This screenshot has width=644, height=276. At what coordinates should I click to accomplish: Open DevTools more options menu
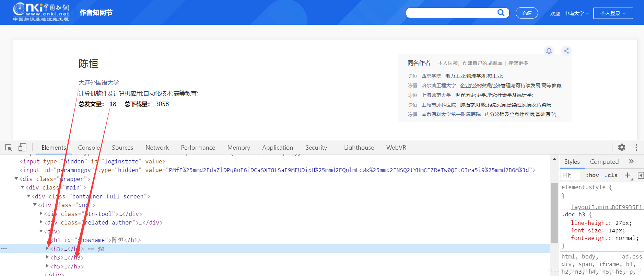(x=636, y=147)
